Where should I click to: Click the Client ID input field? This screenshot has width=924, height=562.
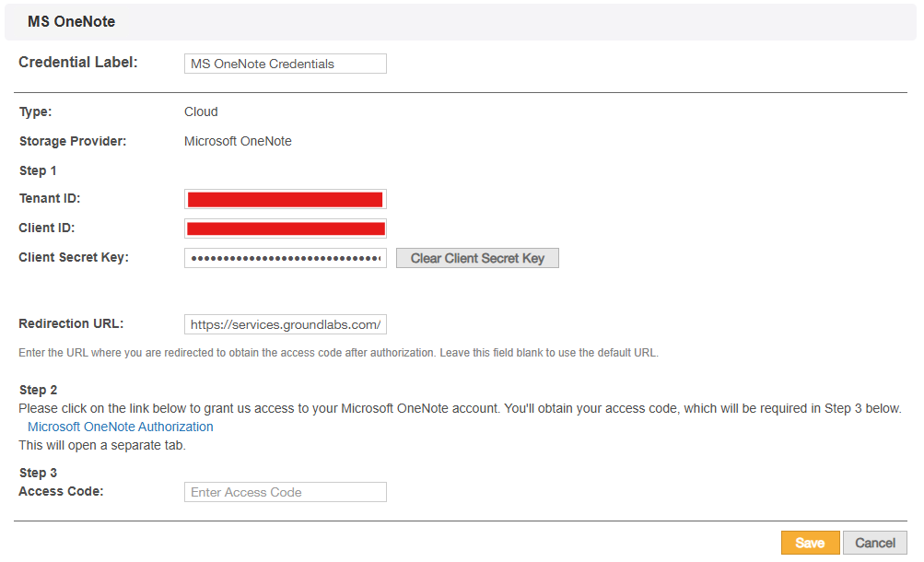point(285,228)
